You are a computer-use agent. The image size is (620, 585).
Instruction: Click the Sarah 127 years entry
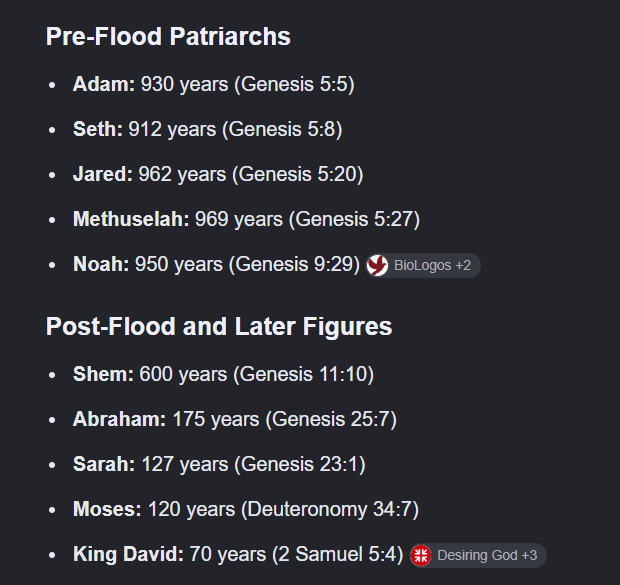pyautogui.click(x=219, y=464)
